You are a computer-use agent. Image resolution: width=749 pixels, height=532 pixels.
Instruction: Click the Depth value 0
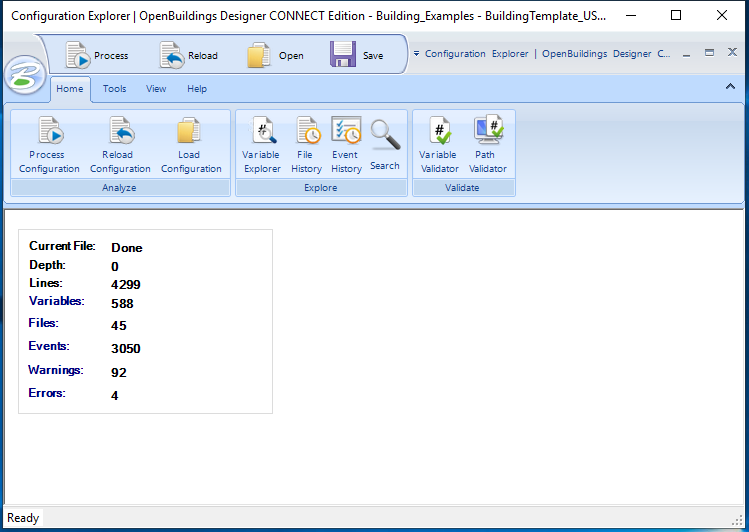point(115,266)
